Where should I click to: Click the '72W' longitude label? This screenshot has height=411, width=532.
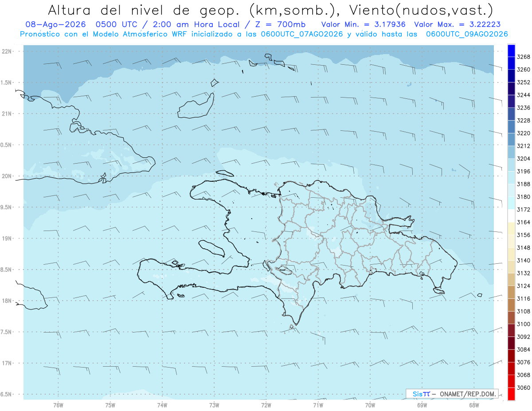(x=266, y=405)
